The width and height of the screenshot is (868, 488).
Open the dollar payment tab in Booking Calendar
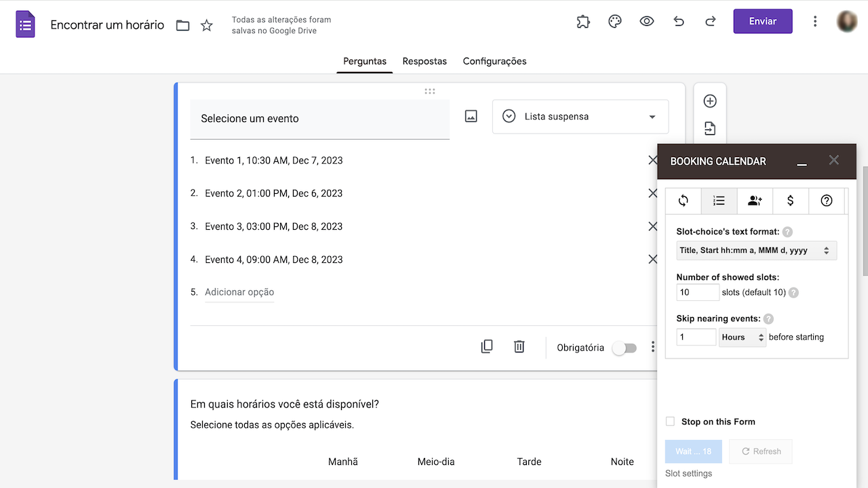791,201
